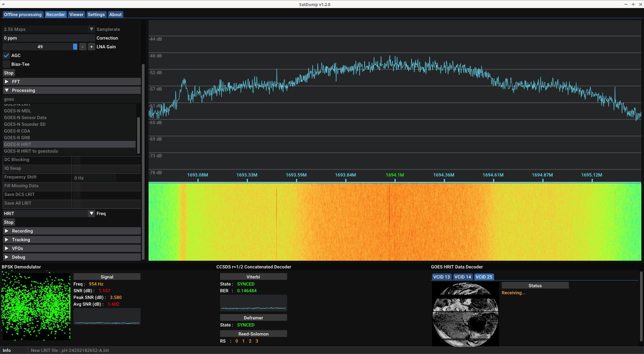Click the Earth full-disk image preview
Image resolution: width=644 pixels, height=354 pixels.
[466, 314]
